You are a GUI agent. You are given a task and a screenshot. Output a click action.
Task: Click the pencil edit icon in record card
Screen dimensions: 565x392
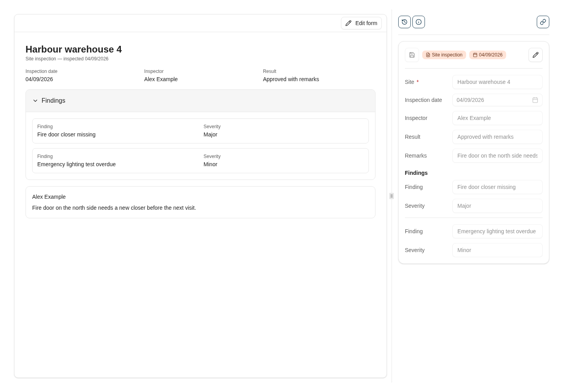tap(535, 55)
